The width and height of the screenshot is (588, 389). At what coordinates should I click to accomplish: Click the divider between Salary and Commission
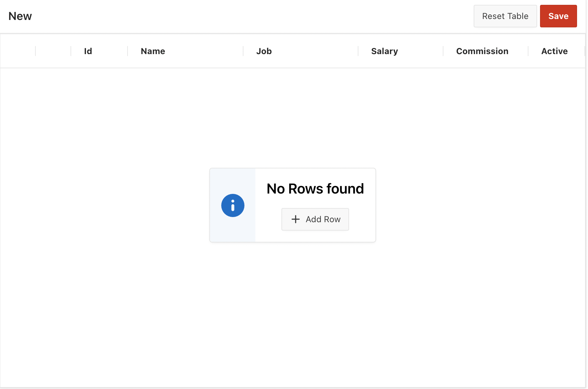click(x=443, y=51)
